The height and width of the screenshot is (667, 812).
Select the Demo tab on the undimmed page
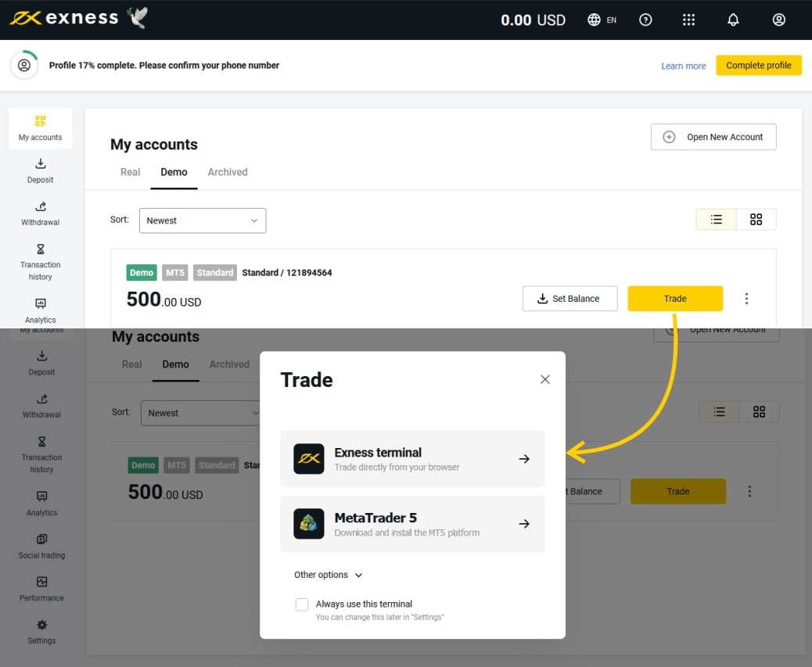click(x=174, y=172)
